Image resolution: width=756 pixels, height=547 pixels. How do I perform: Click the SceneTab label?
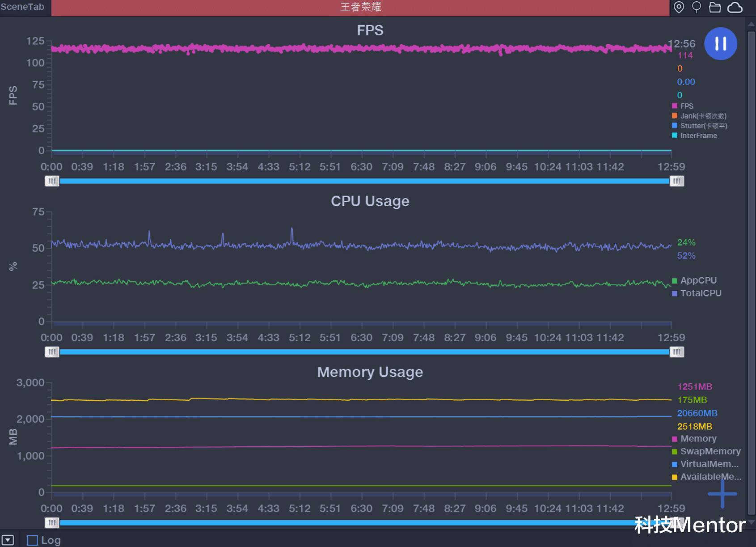click(22, 7)
